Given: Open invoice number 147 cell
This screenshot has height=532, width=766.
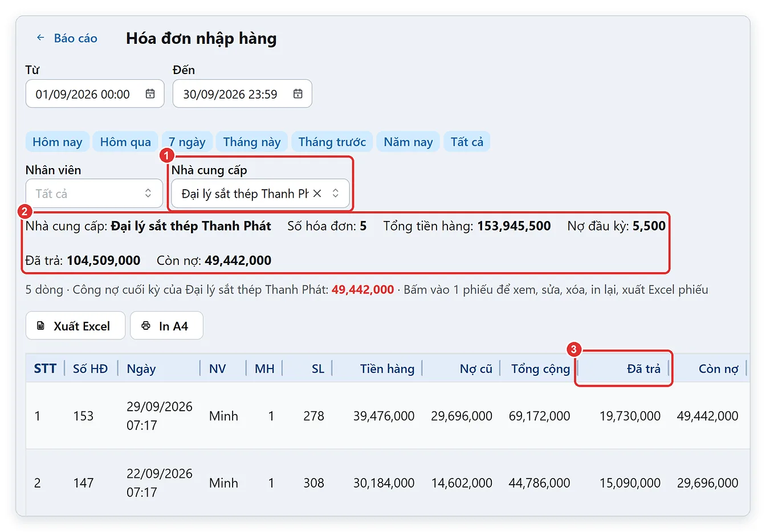Looking at the screenshot, I should tap(83, 483).
